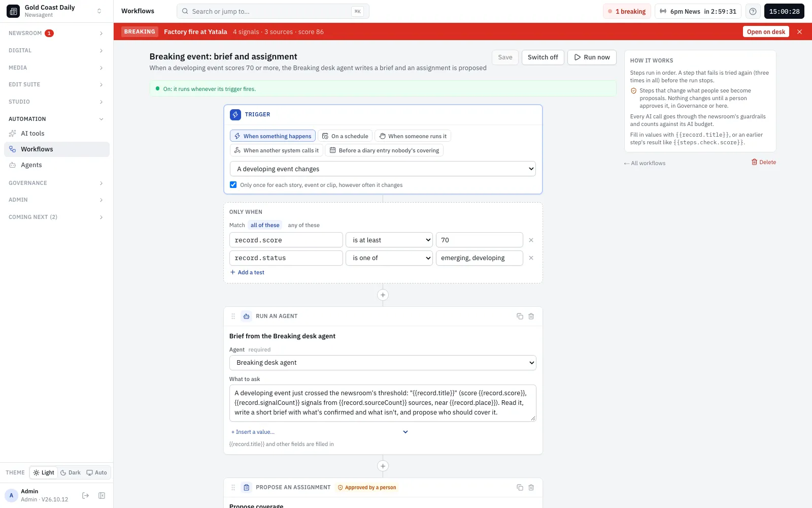Choose Light theme option
The image size is (812, 508).
tap(44, 472)
